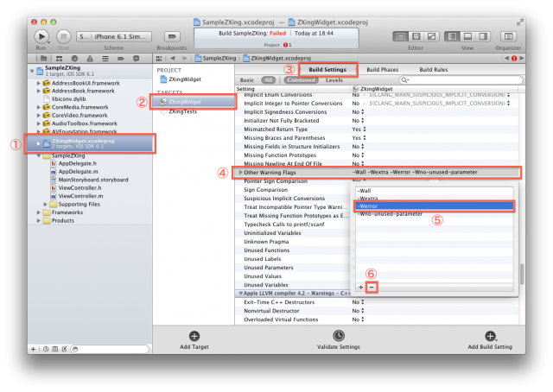Image resolution: width=553 pixels, height=392 pixels.
Task: Show the Breakpoint navigator icon
Action: coord(121,59)
